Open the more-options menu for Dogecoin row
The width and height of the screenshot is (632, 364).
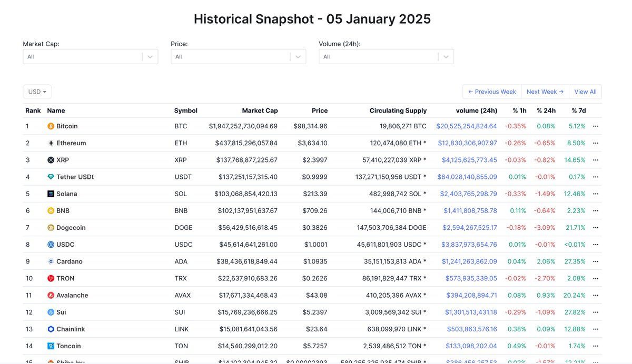click(596, 228)
